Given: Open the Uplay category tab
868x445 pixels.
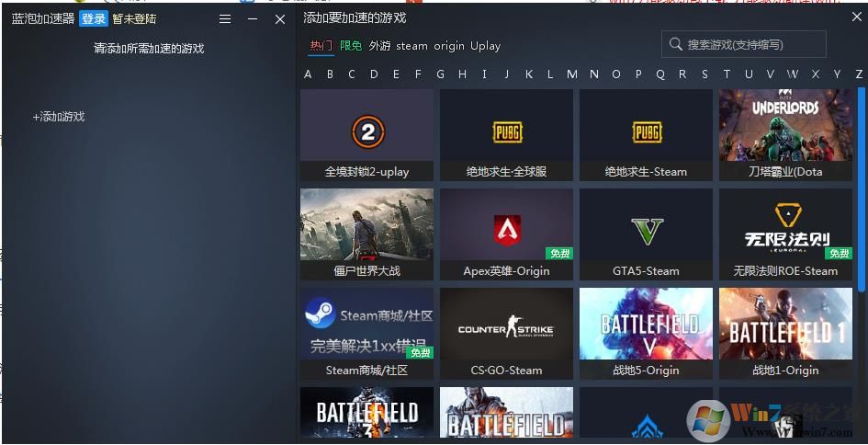Looking at the screenshot, I should [x=485, y=46].
